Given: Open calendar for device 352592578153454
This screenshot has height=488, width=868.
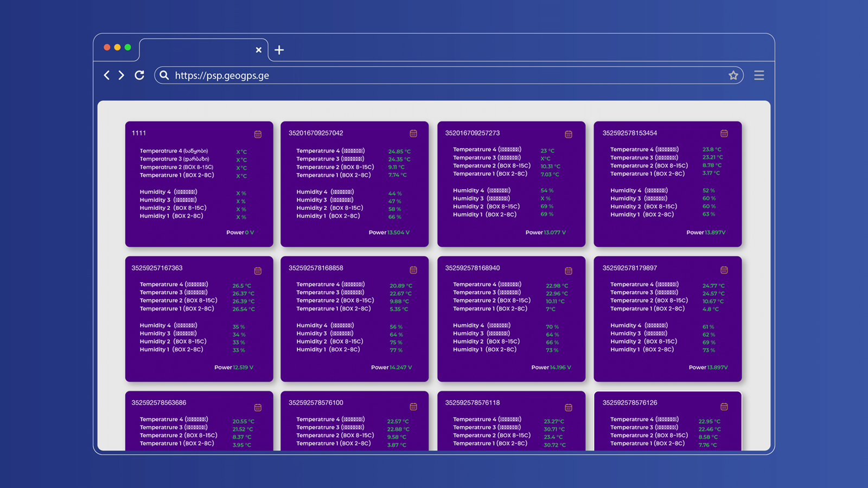Looking at the screenshot, I should (x=724, y=134).
